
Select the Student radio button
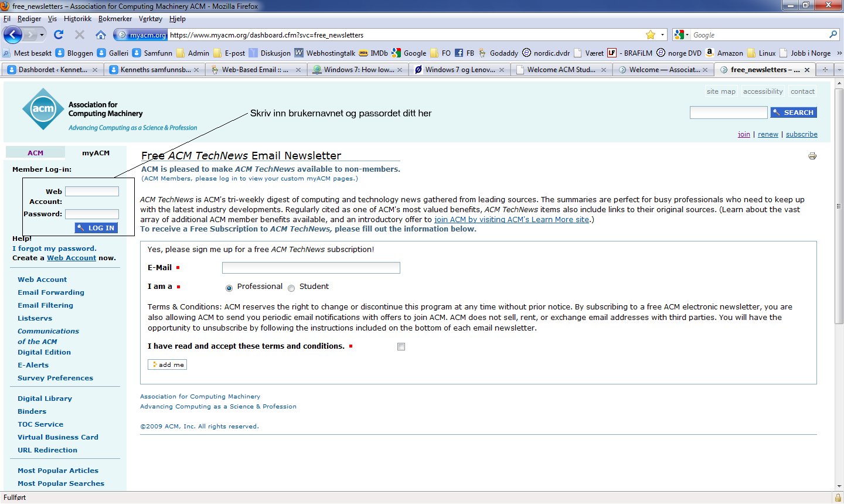[x=291, y=288]
